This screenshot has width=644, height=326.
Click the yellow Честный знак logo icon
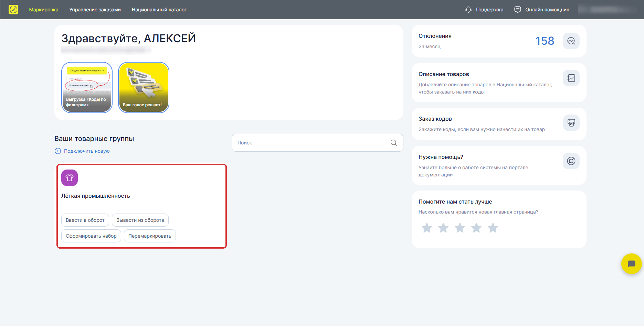(13, 10)
